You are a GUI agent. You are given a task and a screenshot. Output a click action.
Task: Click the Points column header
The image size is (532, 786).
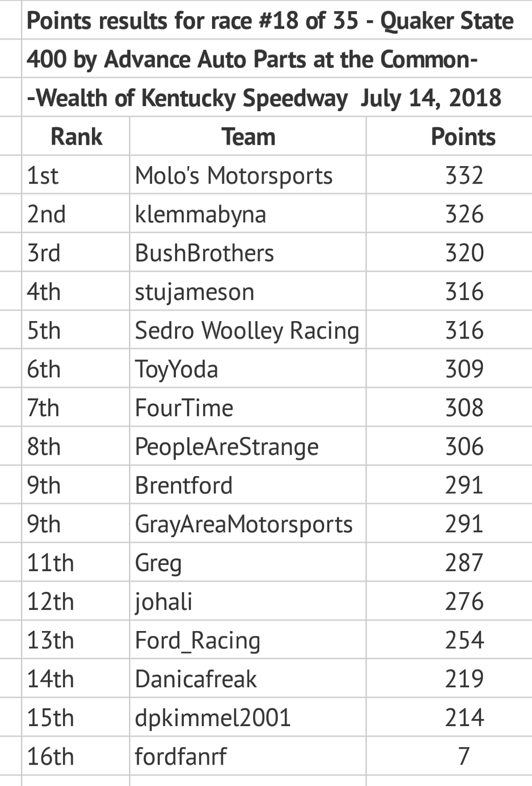click(x=463, y=137)
